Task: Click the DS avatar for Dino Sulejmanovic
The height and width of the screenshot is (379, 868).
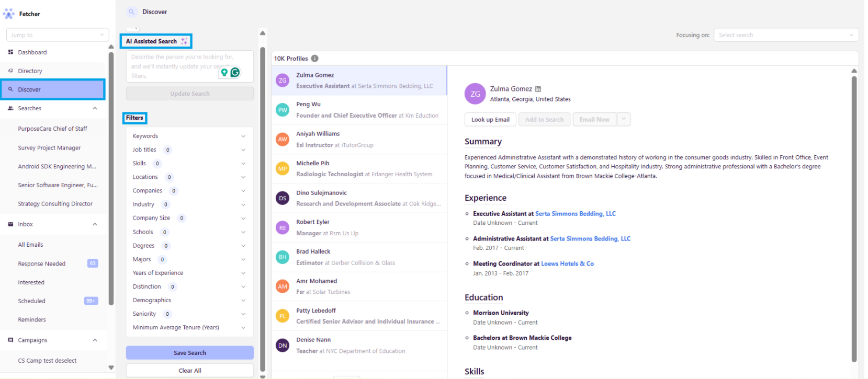Action: [283, 198]
